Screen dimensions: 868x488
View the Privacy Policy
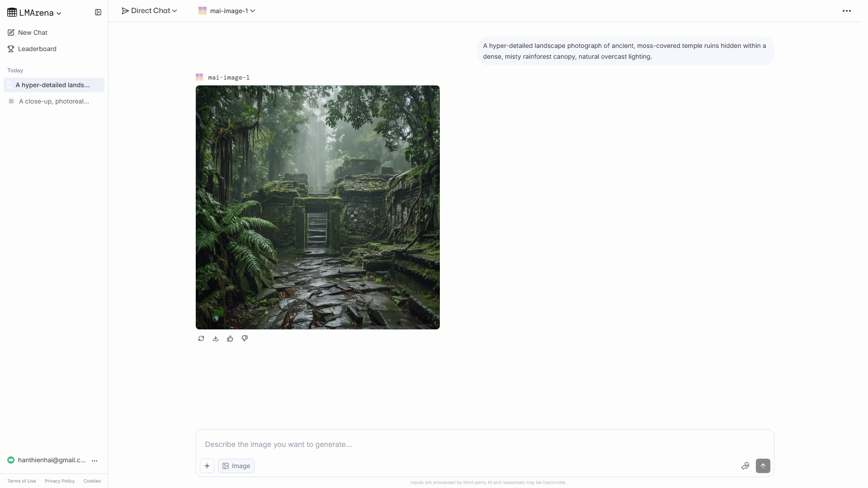(59, 481)
